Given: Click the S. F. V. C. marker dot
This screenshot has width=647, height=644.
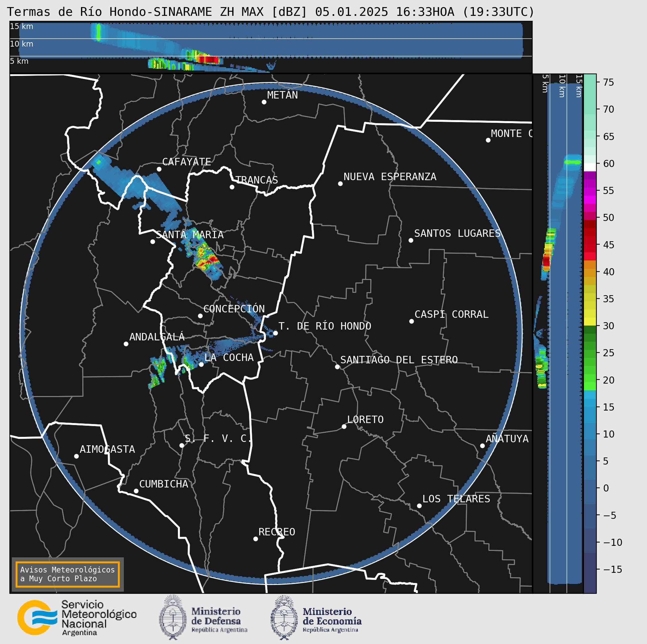Looking at the screenshot, I should pos(182,445).
